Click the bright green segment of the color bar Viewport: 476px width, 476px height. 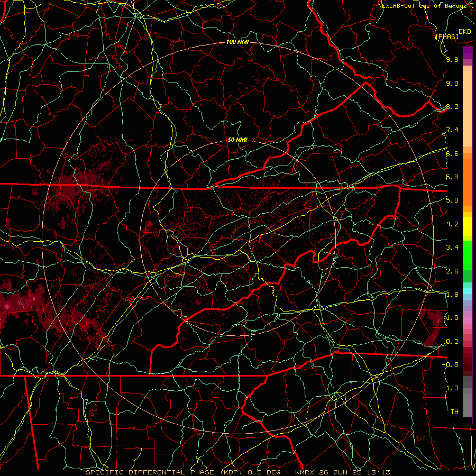[467, 255]
